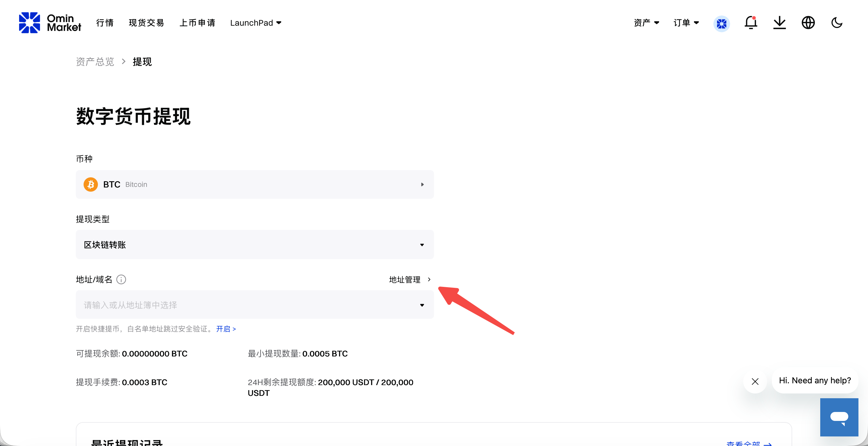
Task: Open the blue live chat widget
Action: [x=839, y=417]
